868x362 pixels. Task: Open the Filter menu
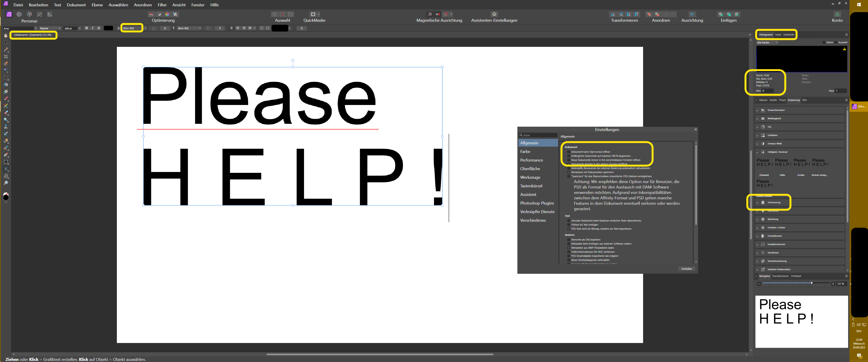[162, 5]
